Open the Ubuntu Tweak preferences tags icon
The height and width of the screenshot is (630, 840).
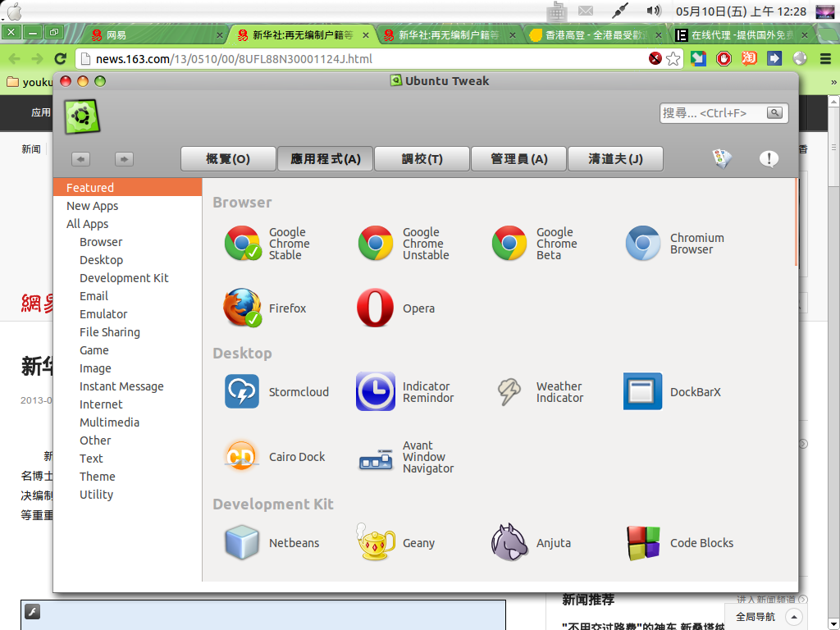[722, 158]
